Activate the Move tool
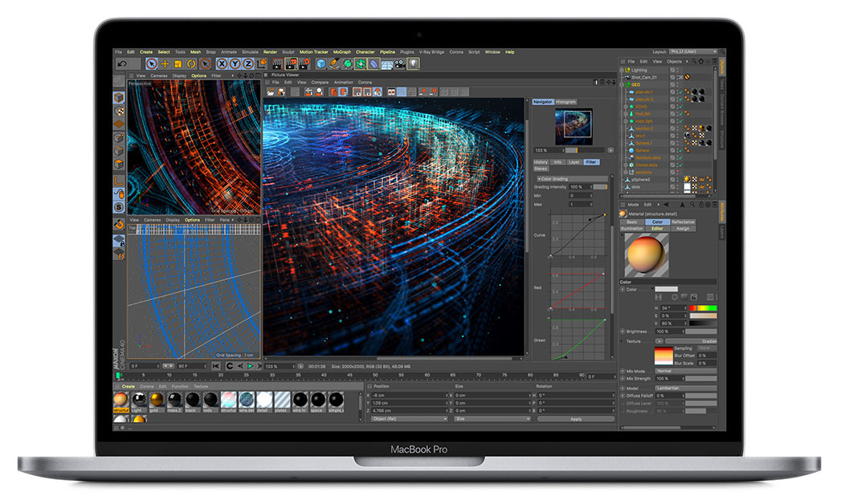 coord(165,63)
